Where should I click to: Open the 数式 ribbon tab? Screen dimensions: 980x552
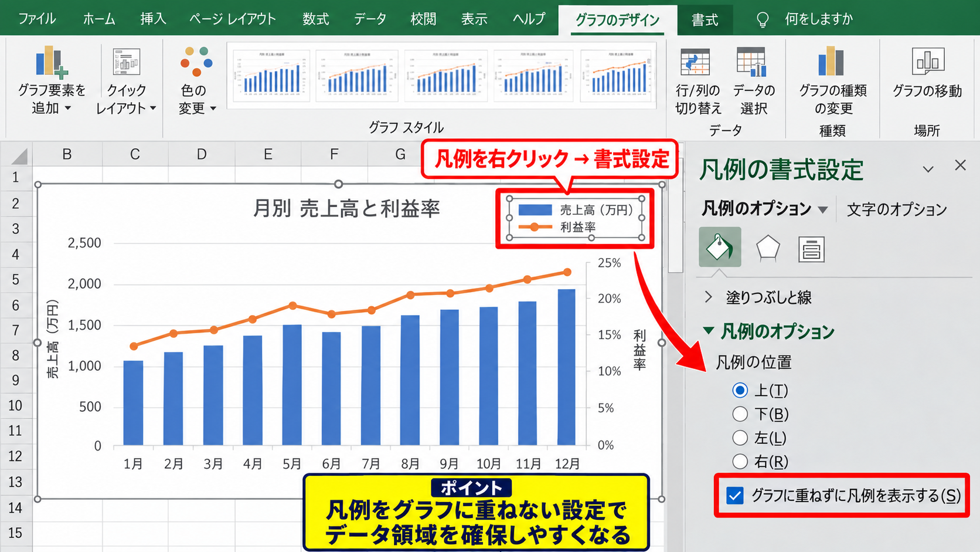(315, 19)
